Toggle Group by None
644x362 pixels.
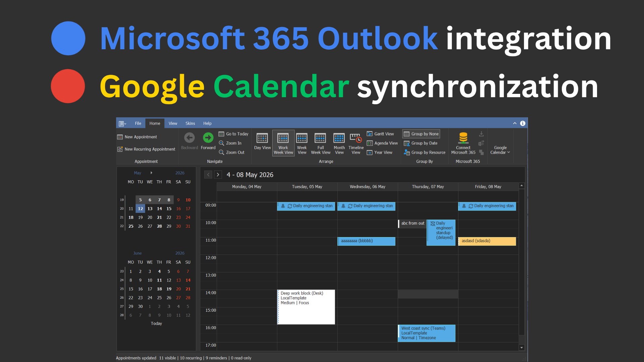tap(421, 134)
